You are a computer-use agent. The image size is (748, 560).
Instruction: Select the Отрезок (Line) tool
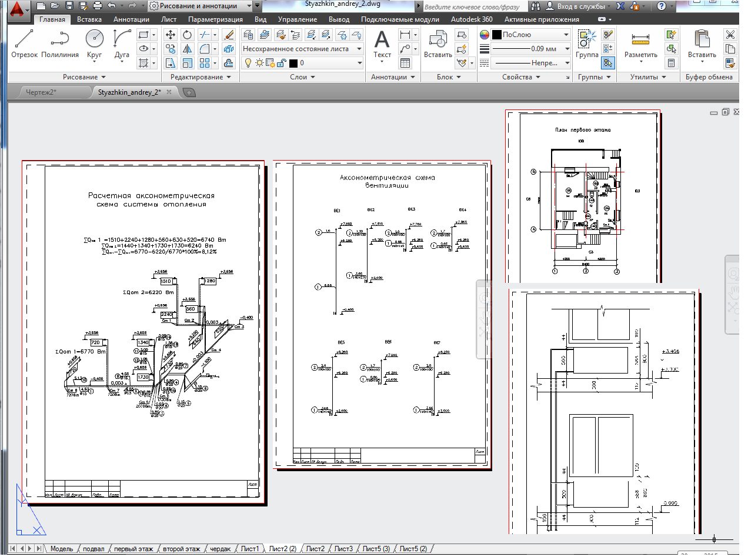(24, 44)
